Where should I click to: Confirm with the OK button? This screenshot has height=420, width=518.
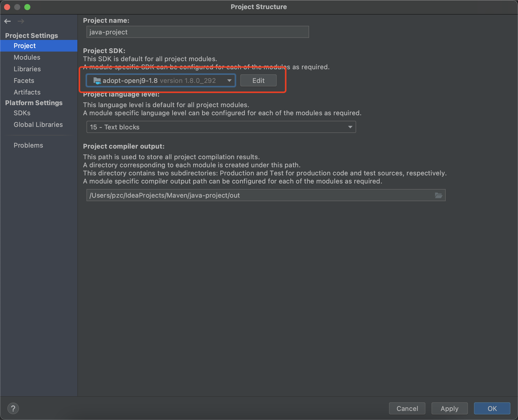[492, 408]
